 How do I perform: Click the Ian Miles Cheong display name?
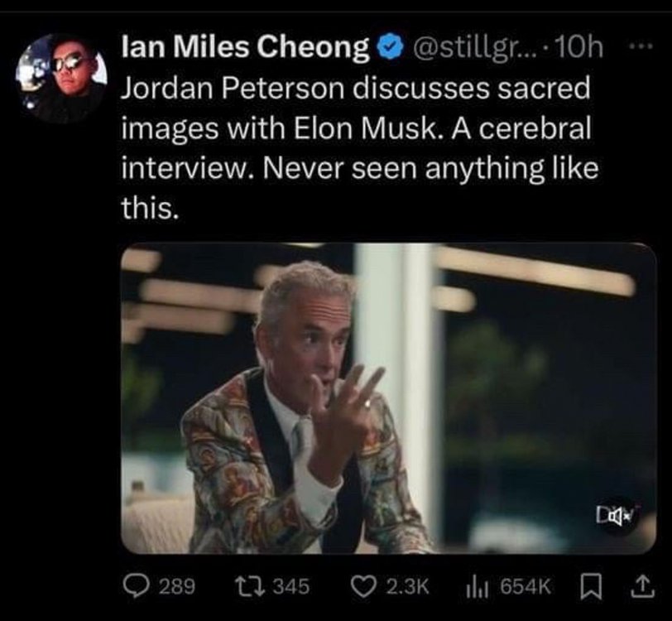(245, 51)
